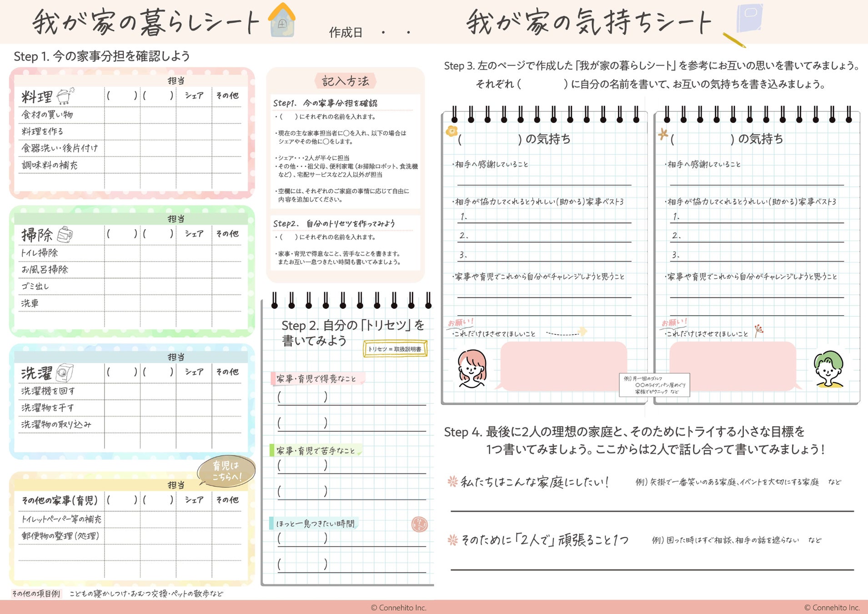
Task: Click the Step 4. 最後に2人の理想の家庭と heading
Action: [634, 440]
